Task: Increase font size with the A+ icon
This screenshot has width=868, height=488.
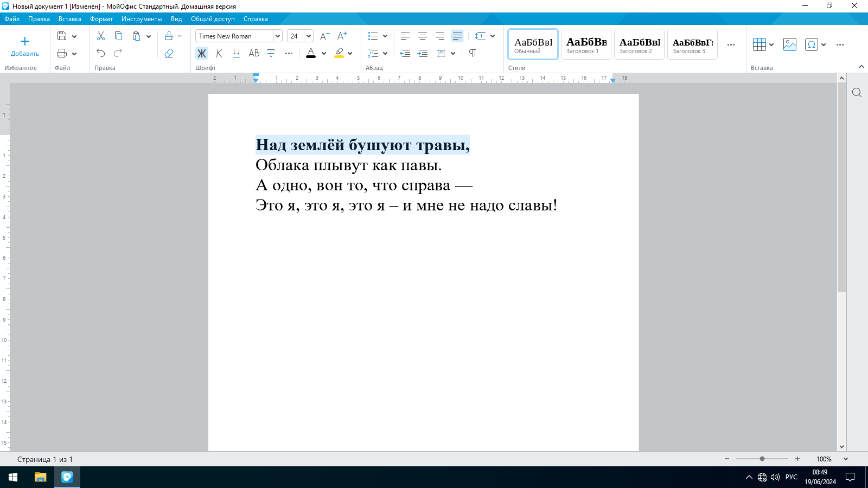Action: pyautogui.click(x=342, y=36)
